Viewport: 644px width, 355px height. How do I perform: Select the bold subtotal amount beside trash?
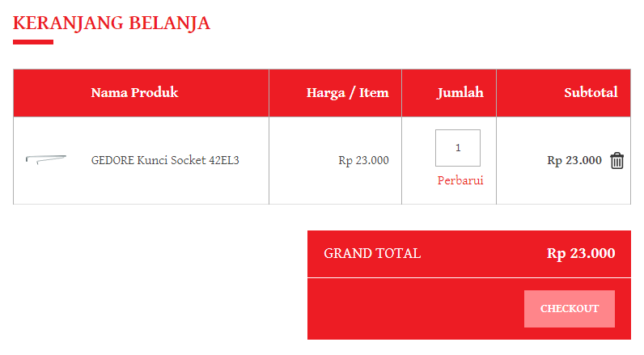point(574,160)
